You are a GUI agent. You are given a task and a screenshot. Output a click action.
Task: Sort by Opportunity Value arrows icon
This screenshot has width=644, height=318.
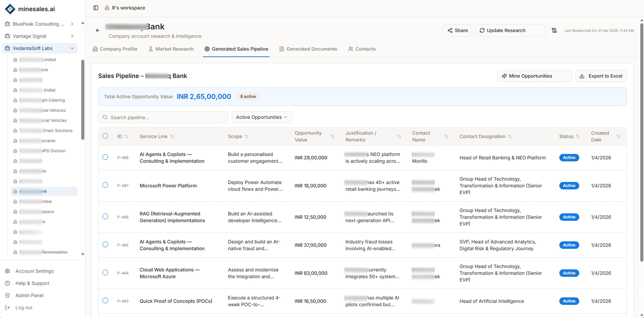point(332,136)
